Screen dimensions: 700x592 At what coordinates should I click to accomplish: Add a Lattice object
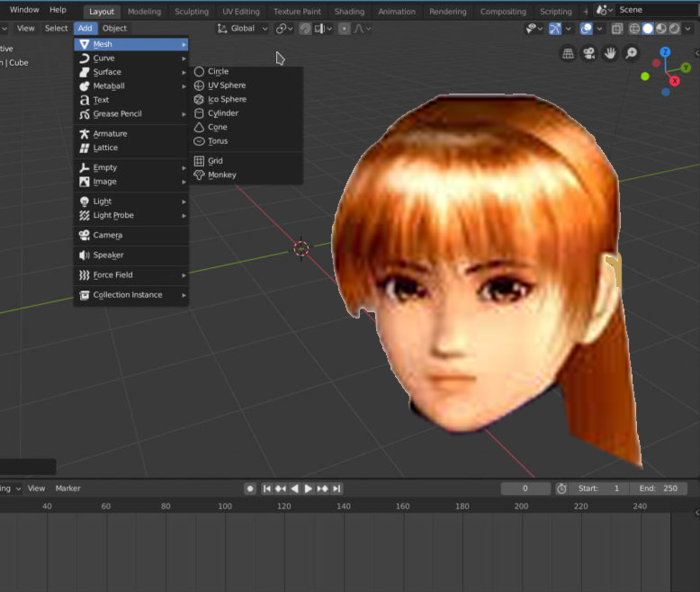pyautogui.click(x=131, y=148)
